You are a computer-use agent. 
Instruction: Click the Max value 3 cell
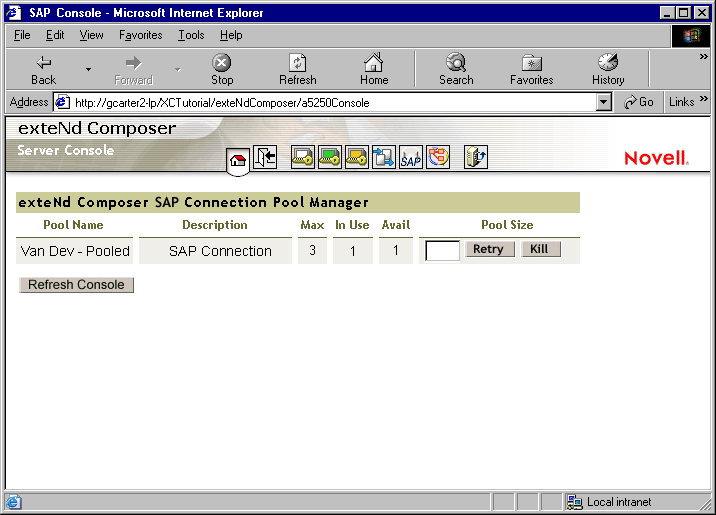click(312, 250)
